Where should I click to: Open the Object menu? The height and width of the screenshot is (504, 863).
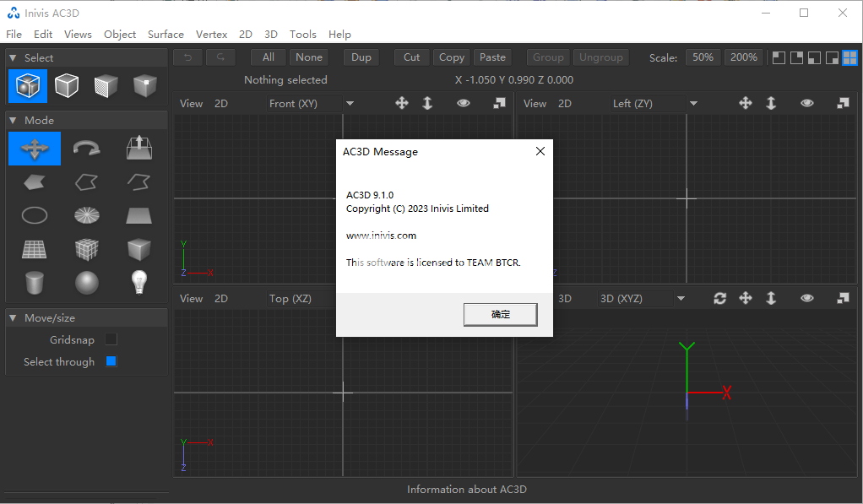[x=120, y=34]
